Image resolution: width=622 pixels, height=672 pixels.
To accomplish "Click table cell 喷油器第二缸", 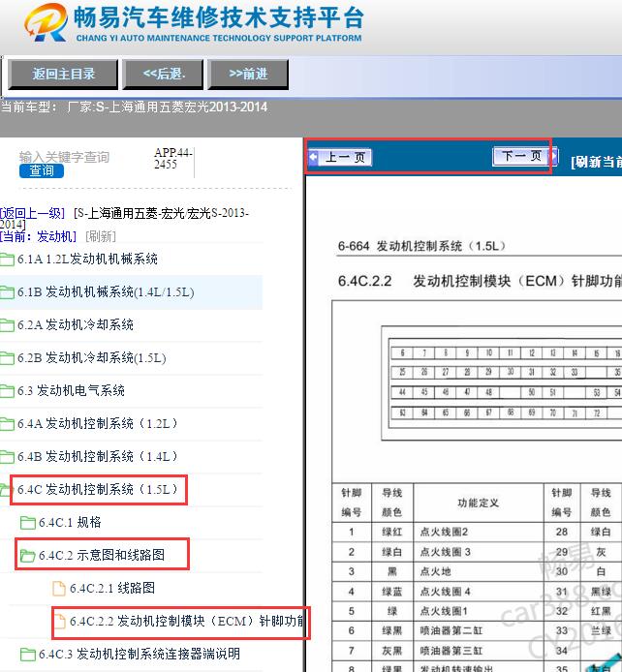I will point(479,631).
